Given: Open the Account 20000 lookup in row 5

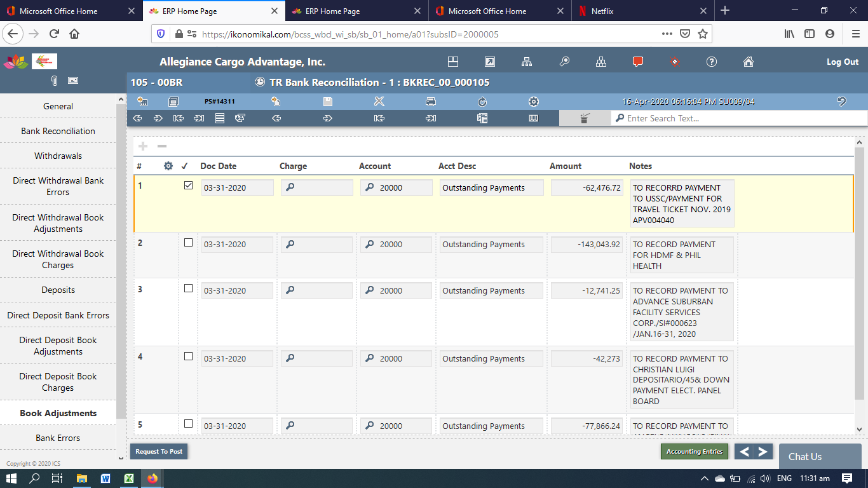Looking at the screenshot, I should point(369,426).
